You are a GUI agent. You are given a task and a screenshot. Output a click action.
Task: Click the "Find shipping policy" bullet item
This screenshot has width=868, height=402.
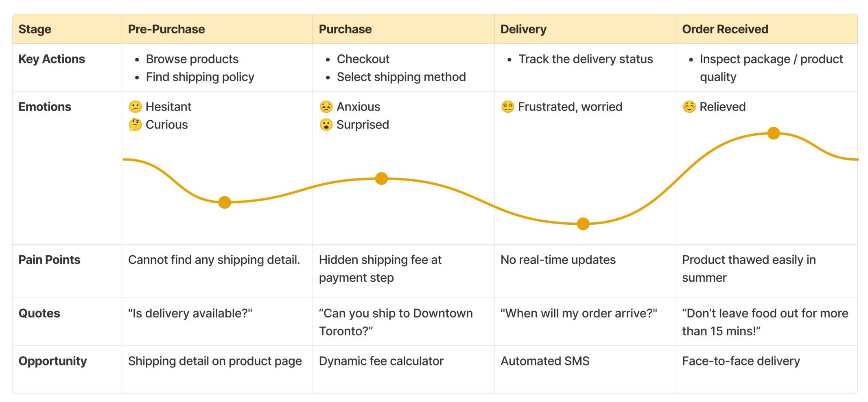coord(200,77)
